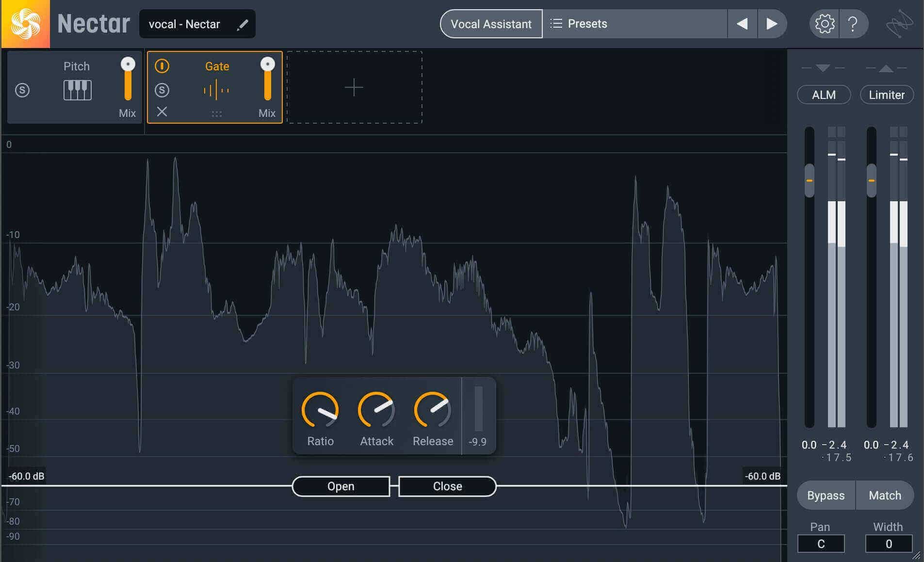The image size is (924, 562).
Task: Toggle ALM auto level mode
Action: click(824, 95)
